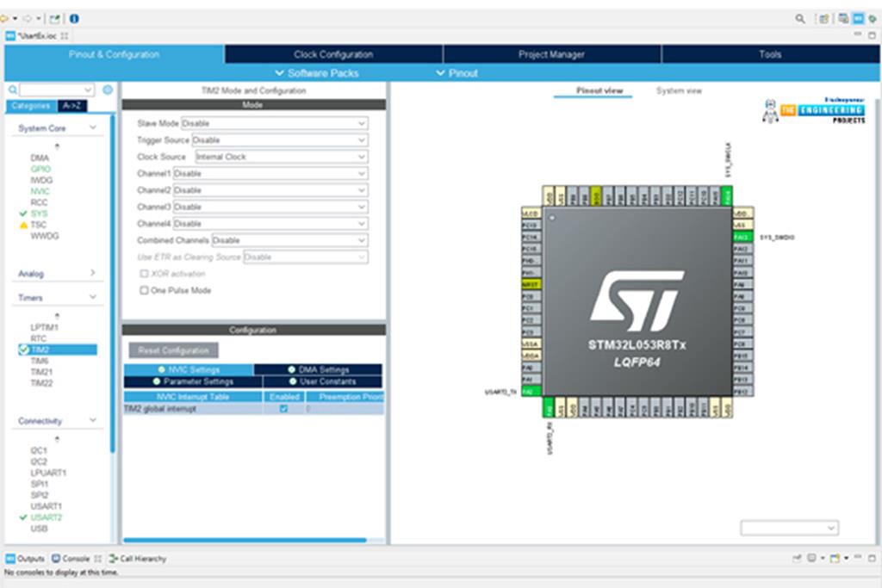Open the Channel1 dropdown list
The image size is (882, 588).
coord(270,173)
